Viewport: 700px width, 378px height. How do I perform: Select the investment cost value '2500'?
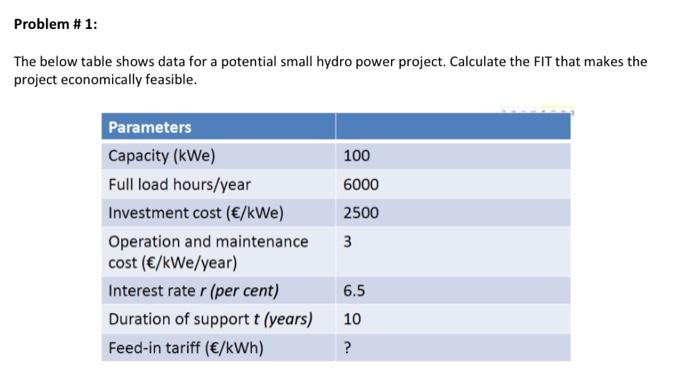point(361,213)
